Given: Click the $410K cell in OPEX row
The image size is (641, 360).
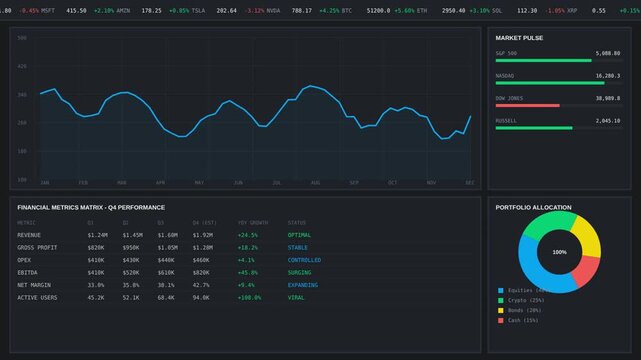Looking at the screenshot, I should coord(96,260).
